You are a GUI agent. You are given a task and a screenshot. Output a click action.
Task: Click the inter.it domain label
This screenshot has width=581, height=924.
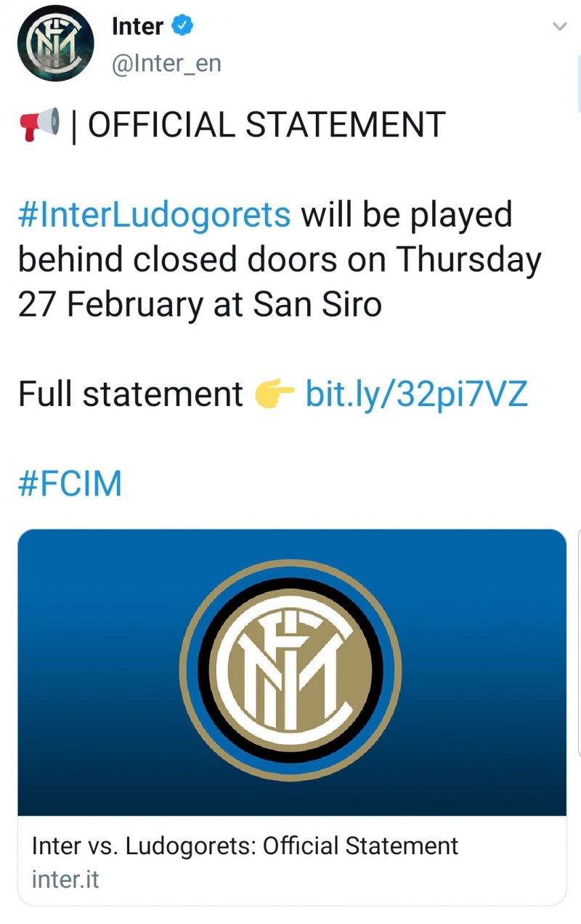(65, 880)
